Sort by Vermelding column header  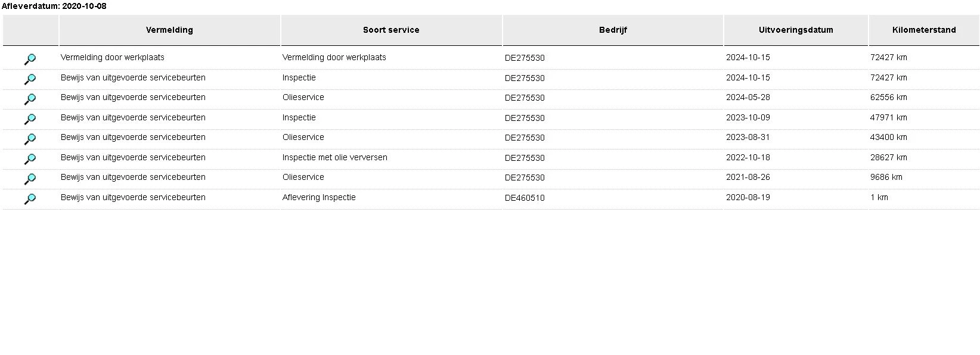169,30
